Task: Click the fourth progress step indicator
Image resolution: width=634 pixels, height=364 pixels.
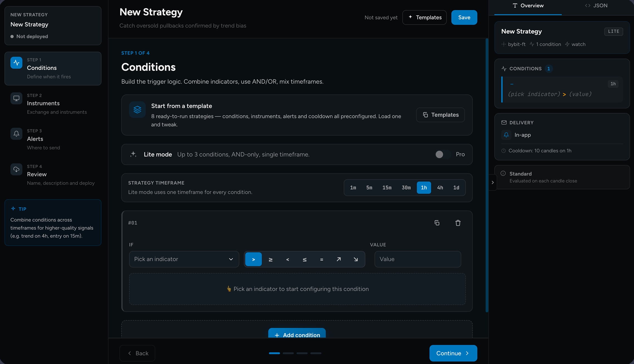Action: click(316, 353)
